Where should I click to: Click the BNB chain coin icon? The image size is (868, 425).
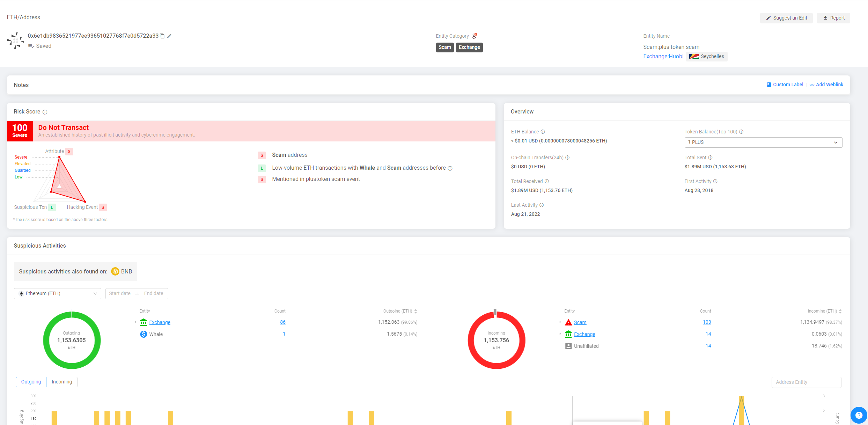tap(115, 271)
